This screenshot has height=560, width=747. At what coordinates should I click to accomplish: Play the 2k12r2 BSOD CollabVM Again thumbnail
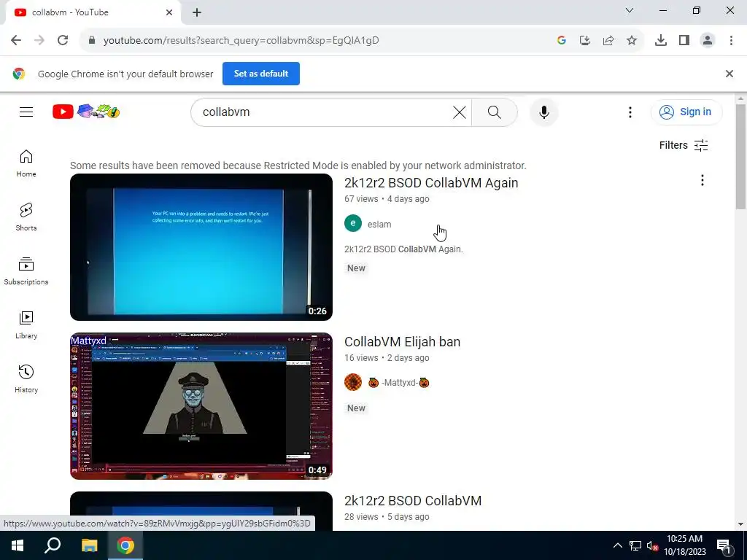coord(201,247)
